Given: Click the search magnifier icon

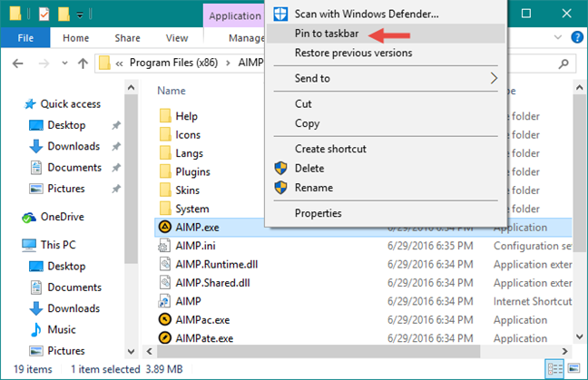Looking at the screenshot, I should 563,64.
